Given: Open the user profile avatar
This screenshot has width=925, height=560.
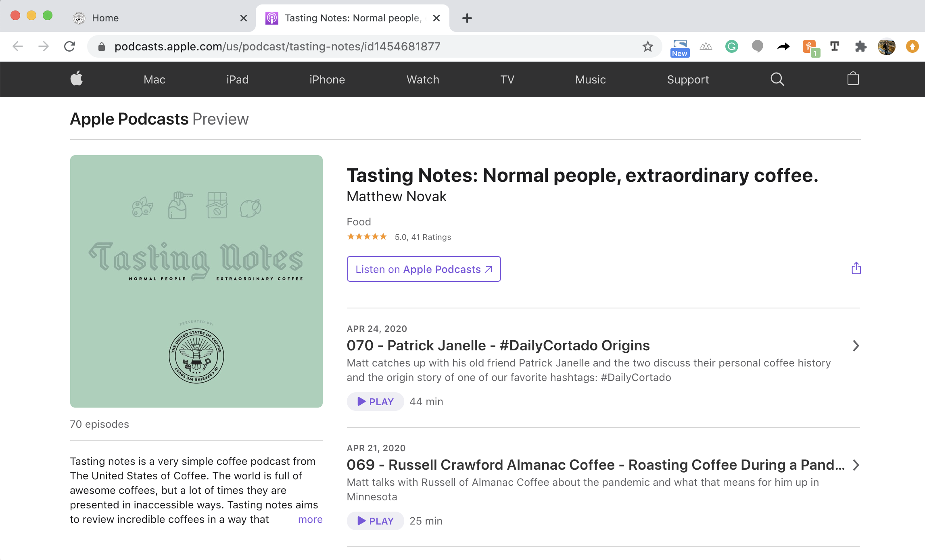Looking at the screenshot, I should (x=886, y=47).
